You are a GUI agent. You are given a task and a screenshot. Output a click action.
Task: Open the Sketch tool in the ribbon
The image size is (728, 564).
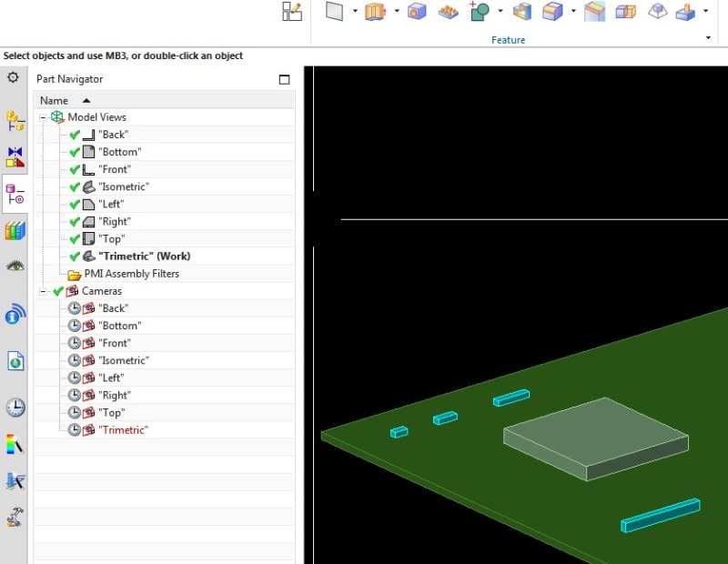[x=292, y=12]
